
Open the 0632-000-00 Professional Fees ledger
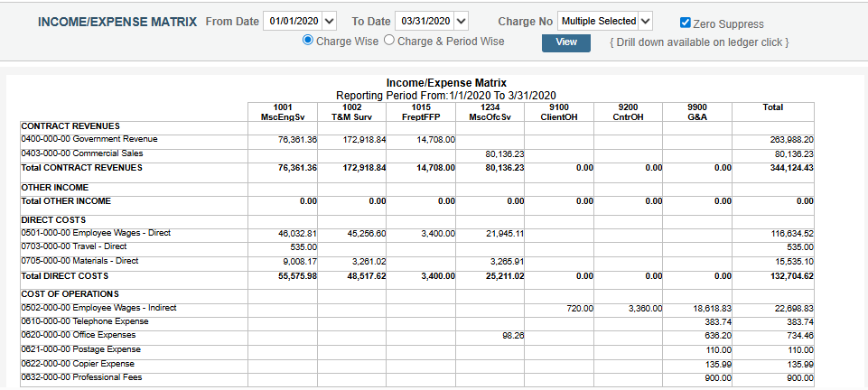point(81,377)
